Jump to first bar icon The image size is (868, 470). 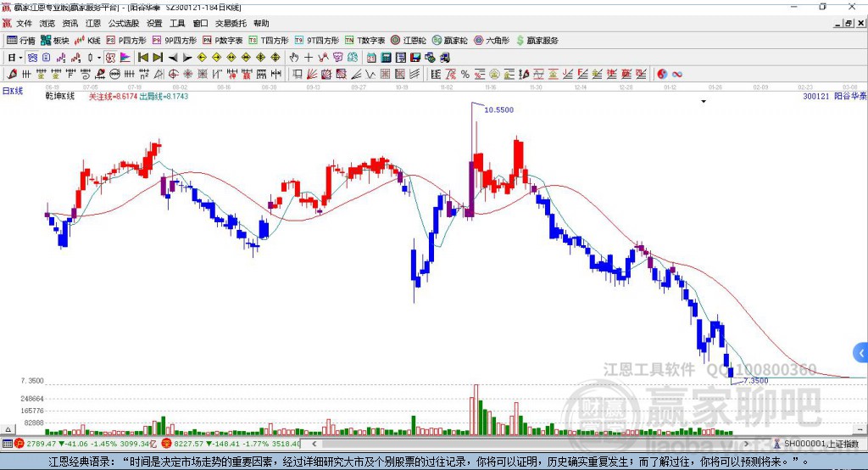[x=143, y=58]
